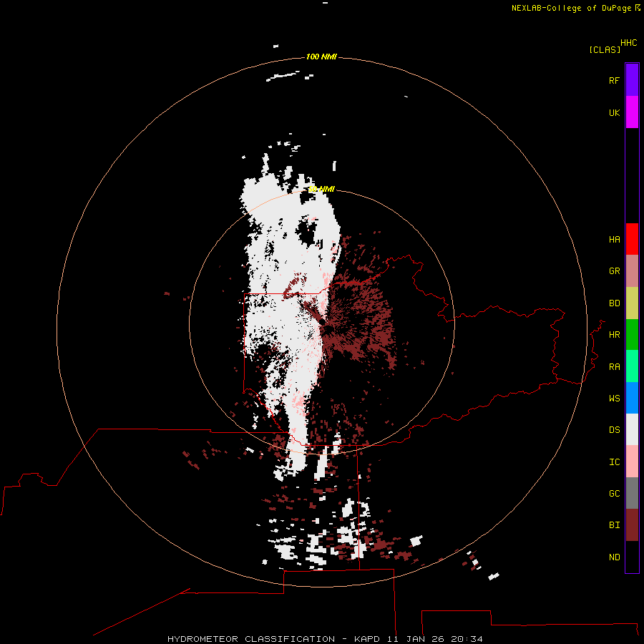This screenshot has width=644, height=644.
Task: Click the RA light green legend swatch
Action: coord(632,366)
